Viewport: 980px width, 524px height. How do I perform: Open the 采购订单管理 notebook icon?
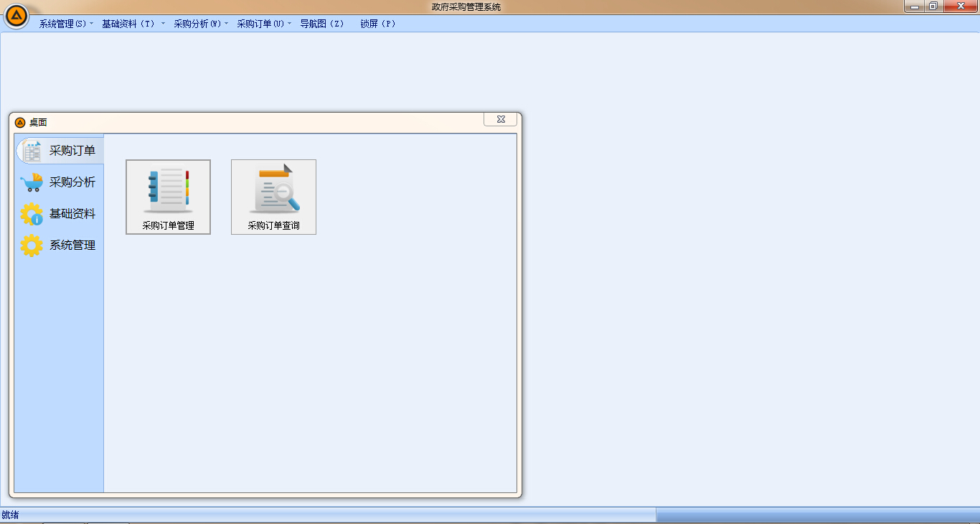click(168, 191)
